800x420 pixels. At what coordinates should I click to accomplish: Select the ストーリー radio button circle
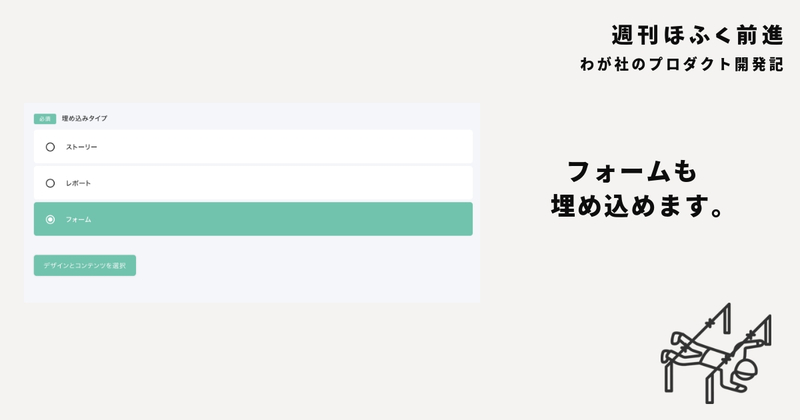[x=50, y=147]
